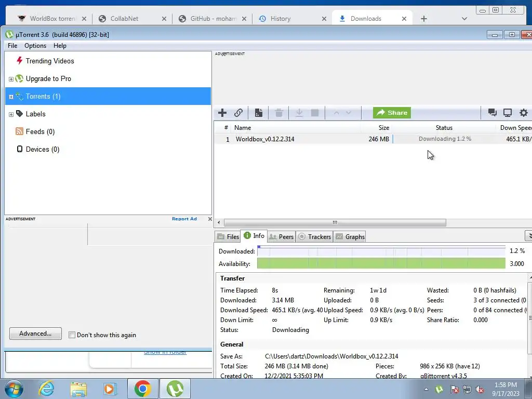The width and height of the screenshot is (532, 399).
Task: Click the Downloaded pieces progress bar
Action: tap(381, 251)
